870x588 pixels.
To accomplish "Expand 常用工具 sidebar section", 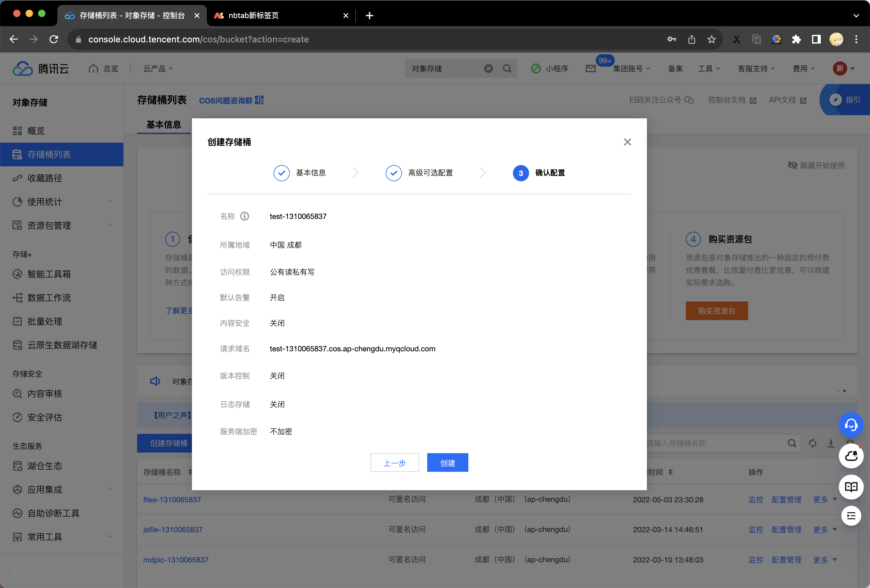I will pos(62,537).
